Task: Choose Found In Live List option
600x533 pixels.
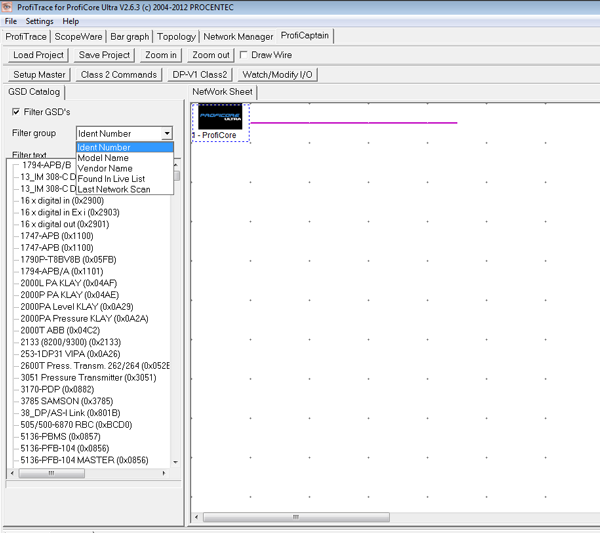Action: pos(125,179)
